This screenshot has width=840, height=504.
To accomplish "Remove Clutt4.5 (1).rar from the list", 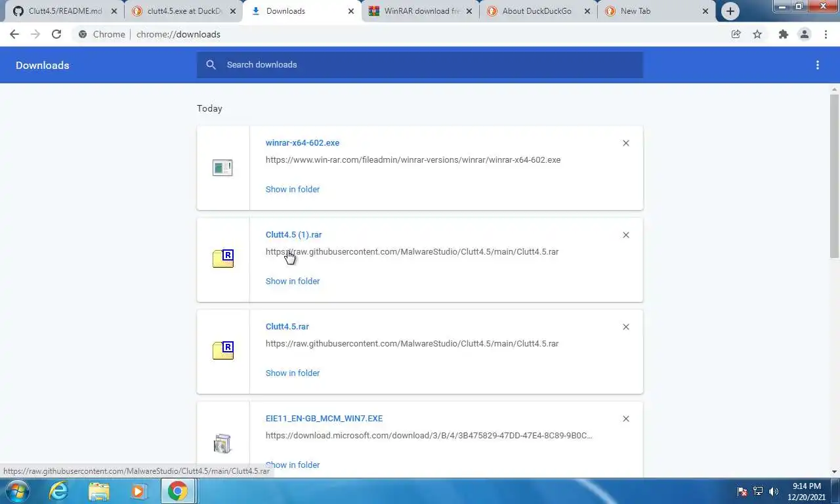I will tap(626, 235).
